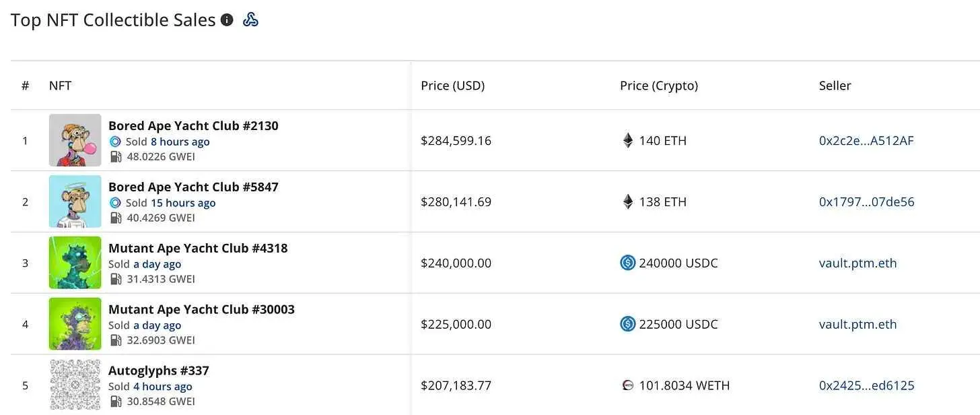Screen dimensions: 980x415
Task: Click the '8 hours ago' sale time link
Action: [x=180, y=141]
